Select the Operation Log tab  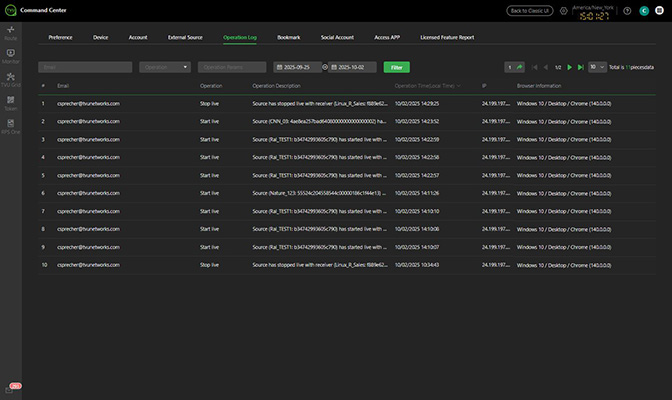tap(240, 37)
